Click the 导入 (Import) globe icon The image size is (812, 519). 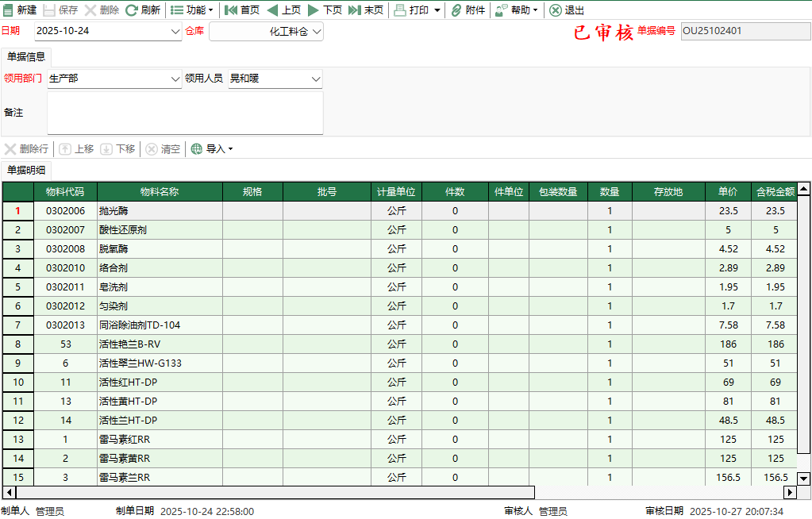point(197,149)
